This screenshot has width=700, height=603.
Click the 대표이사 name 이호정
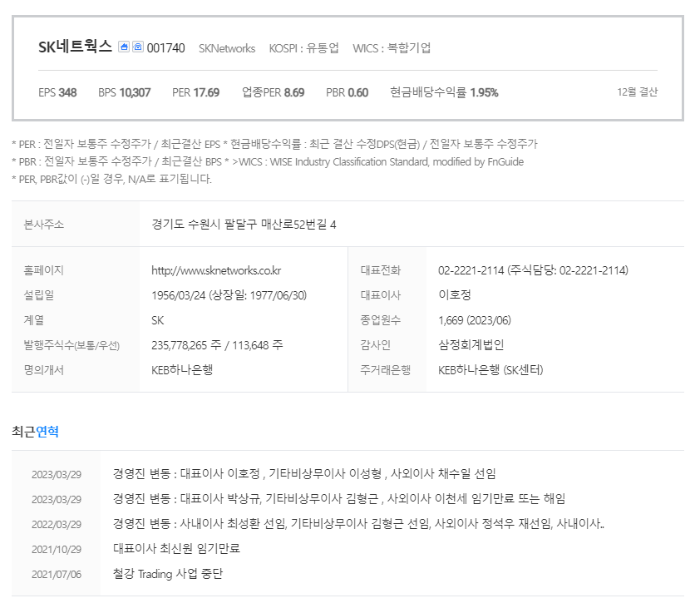[x=455, y=295]
